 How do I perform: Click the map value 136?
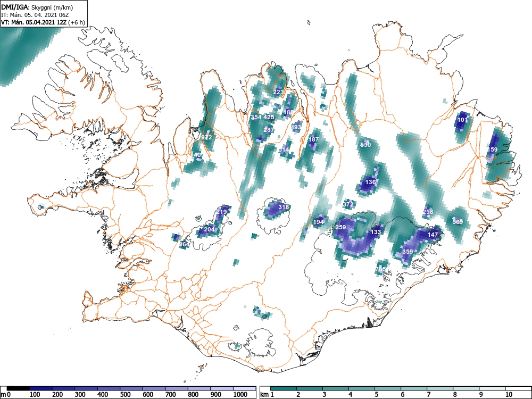tap(370, 182)
